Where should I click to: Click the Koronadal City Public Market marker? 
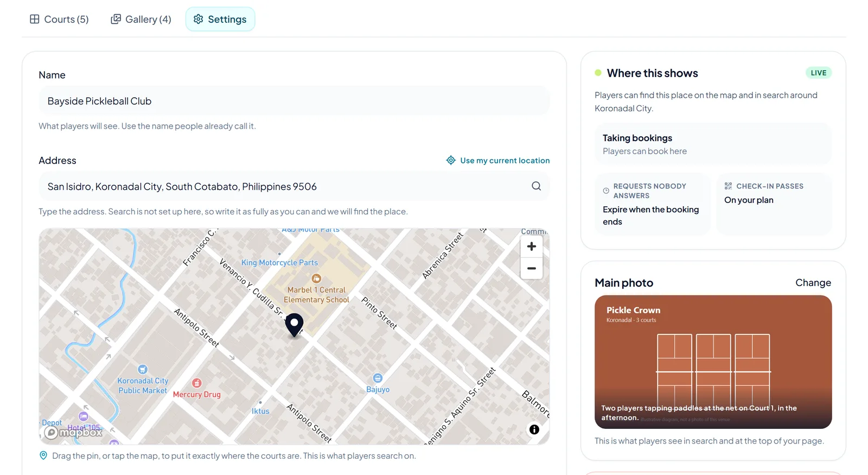click(143, 369)
